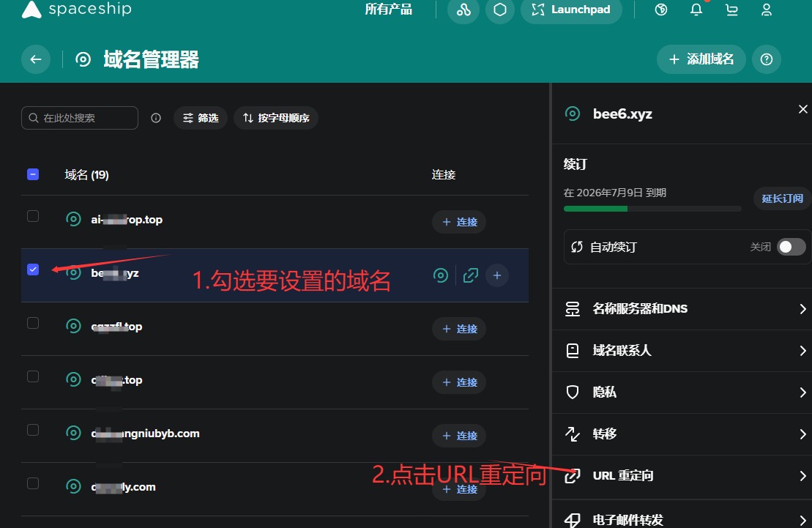Viewport: 812px width, 528px height.
Task: Toggle the select-all 域名 checkbox
Action: pos(33,174)
